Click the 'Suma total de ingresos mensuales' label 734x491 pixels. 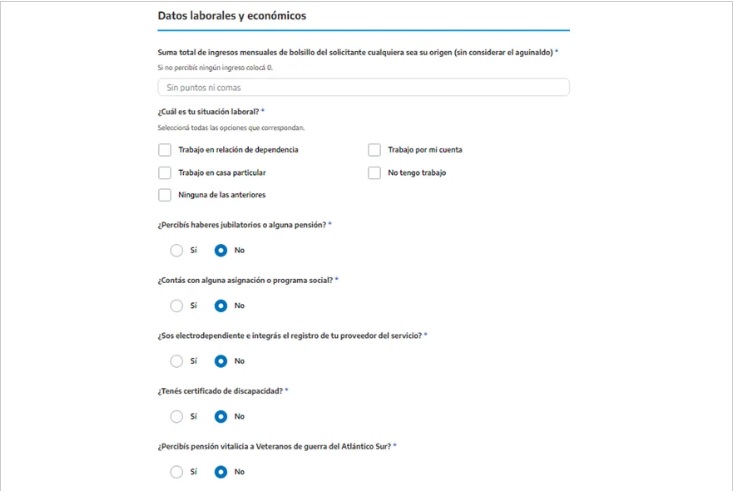[x=355, y=51]
